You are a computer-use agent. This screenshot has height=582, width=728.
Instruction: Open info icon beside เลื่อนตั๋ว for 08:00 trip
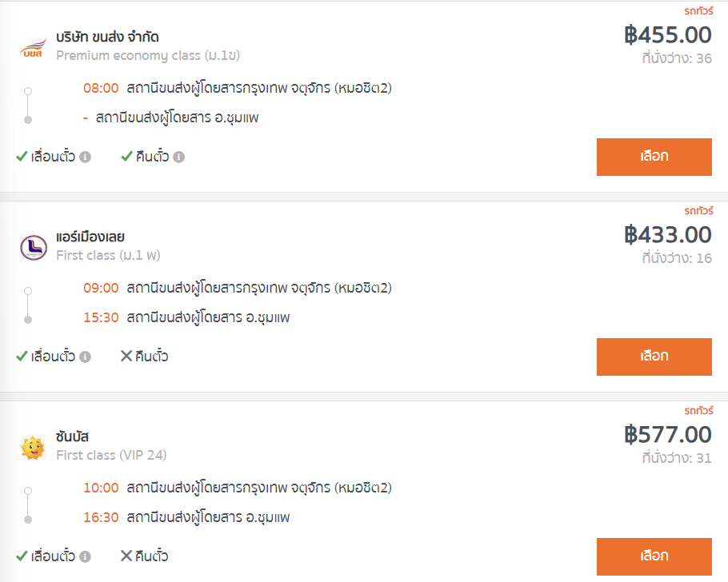85,157
